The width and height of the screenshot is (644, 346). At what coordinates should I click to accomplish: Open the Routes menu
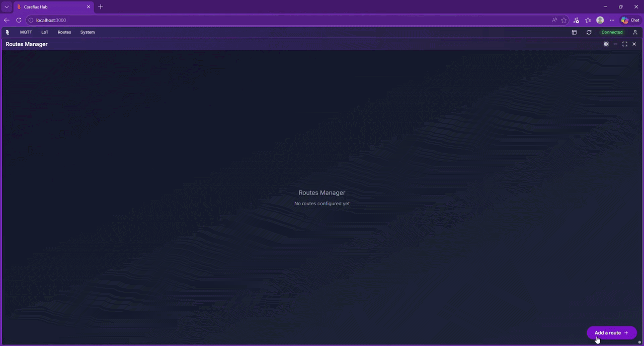point(64,32)
